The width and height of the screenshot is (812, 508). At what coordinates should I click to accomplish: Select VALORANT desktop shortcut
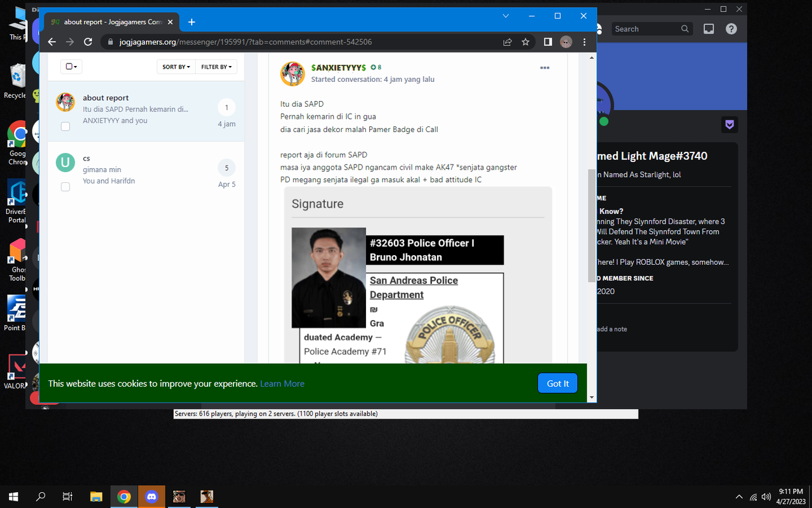pos(16,371)
